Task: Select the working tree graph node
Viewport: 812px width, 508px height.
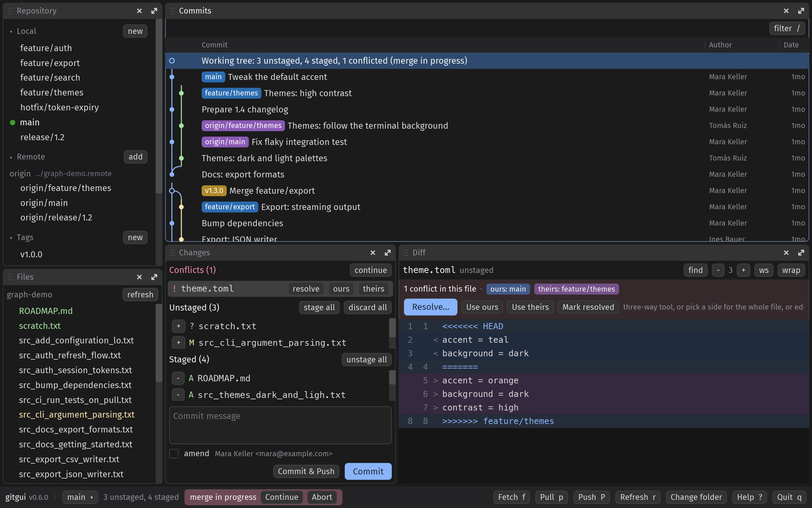Action: pos(172,61)
